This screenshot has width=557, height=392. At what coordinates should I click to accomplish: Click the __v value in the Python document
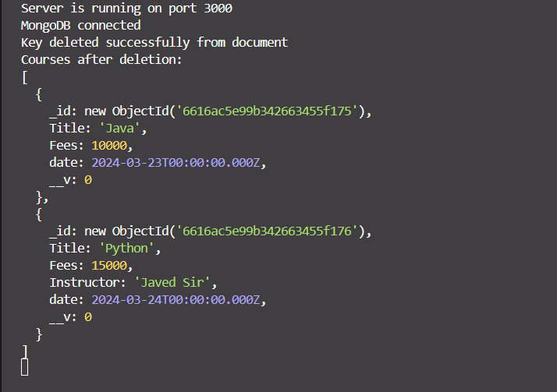(88, 317)
